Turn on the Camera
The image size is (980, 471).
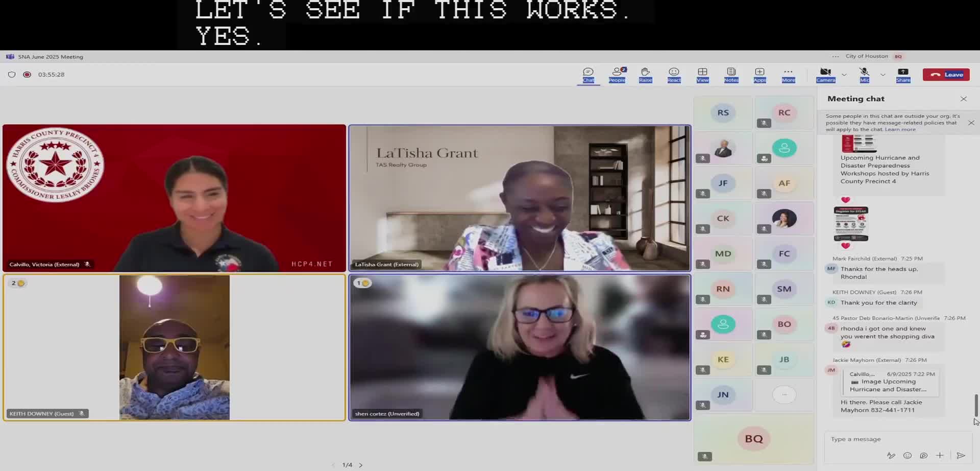click(x=825, y=74)
